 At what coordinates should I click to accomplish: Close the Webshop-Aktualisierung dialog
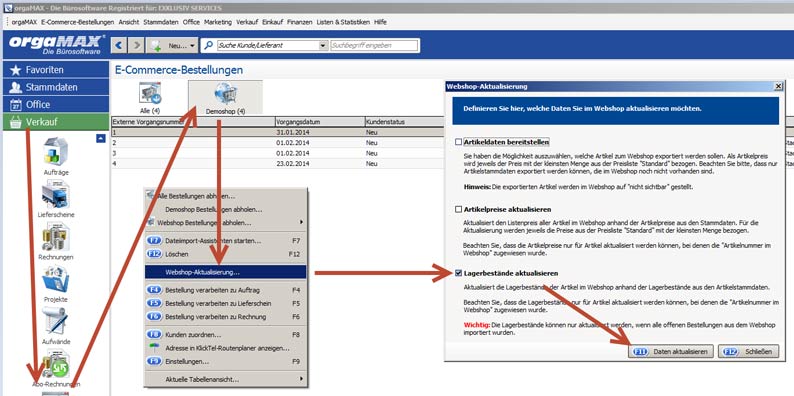pos(778,87)
